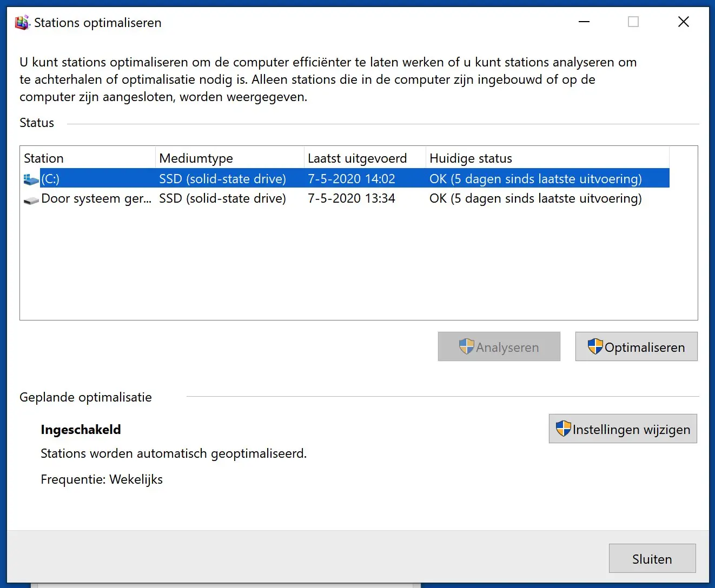Click the shield icon on Instellingen wijzigen
This screenshot has height=588, width=715.
coord(564,429)
